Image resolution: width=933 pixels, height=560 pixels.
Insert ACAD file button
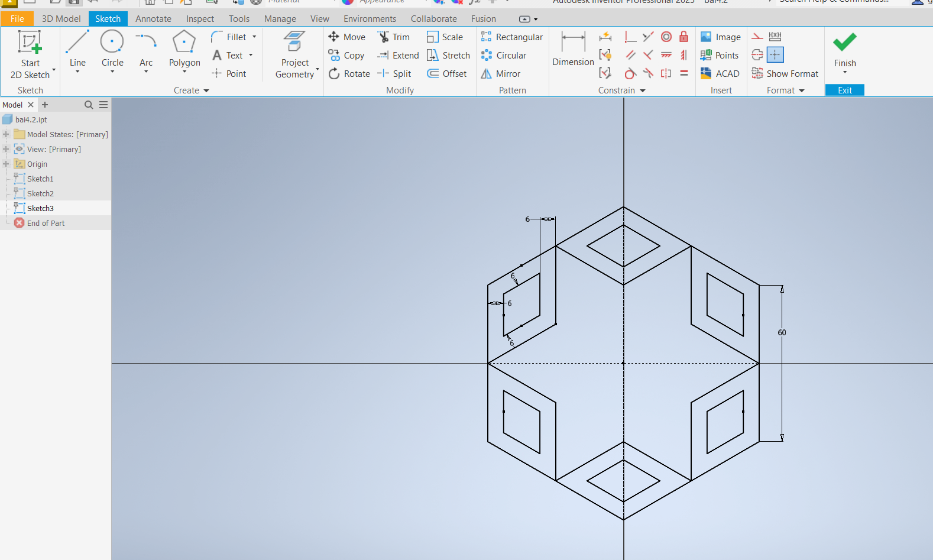click(x=720, y=74)
